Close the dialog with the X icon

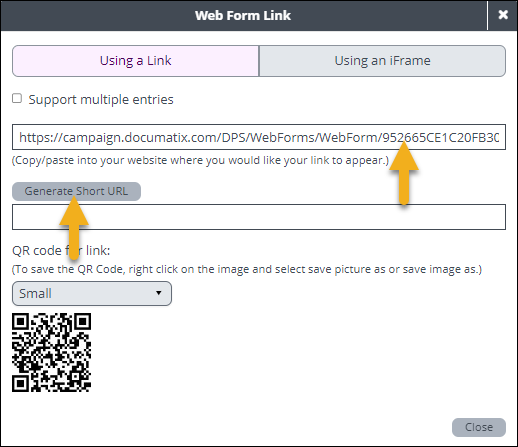[503, 15]
